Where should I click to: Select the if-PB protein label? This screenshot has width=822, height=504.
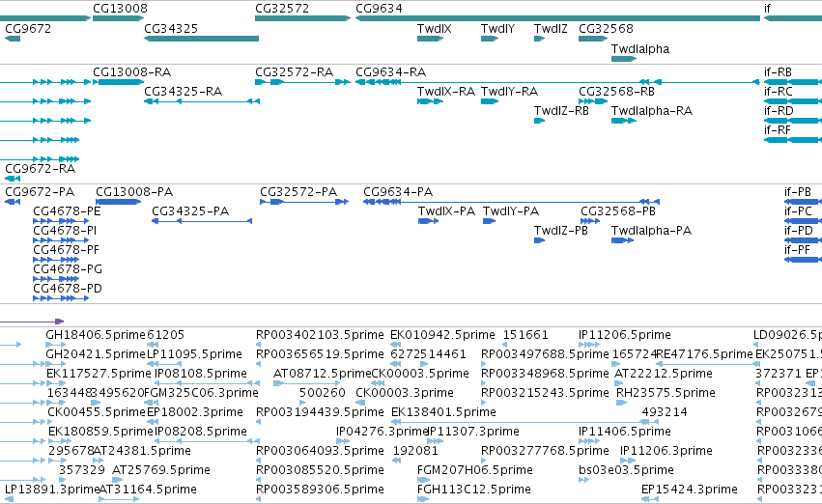coord(798,192)
